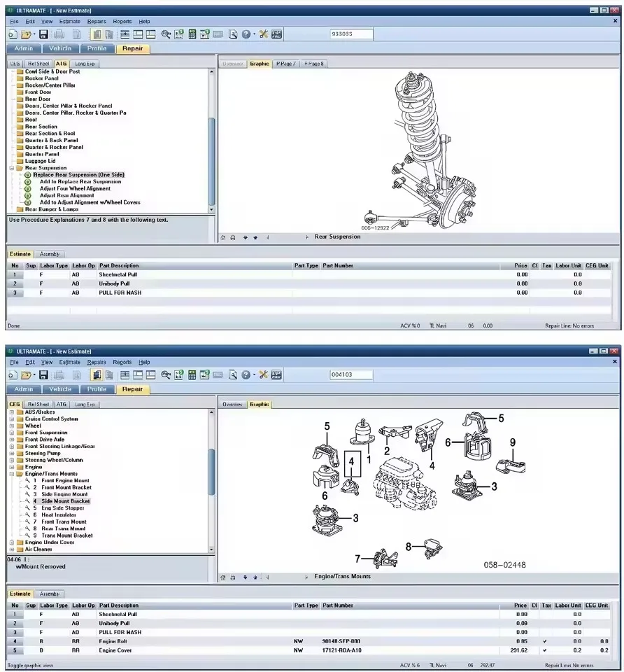
Task: Click the wrench icon next to Front Trans Mount
Action: tap(27, 521)
